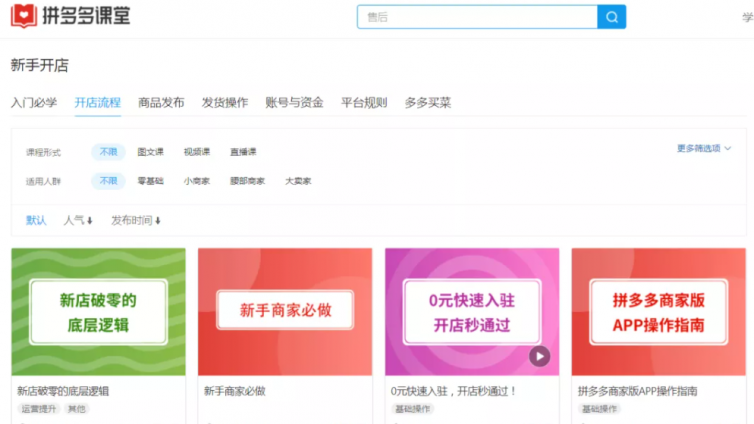Image resolution: width=754 pixels, height=424 pixels.
Task: Sort courses by 人气
Action: click(78, 220)
